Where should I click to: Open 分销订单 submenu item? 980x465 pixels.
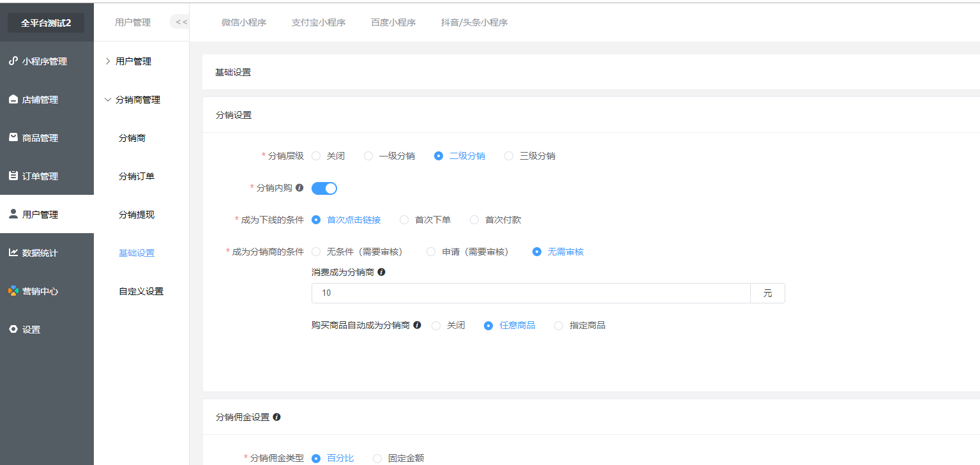pos(137,176)
